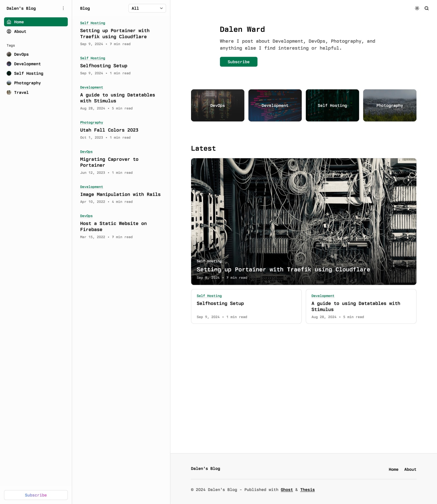The width and height of the screenshot is (437, 504).
Task: Click Self Hosting tag above Selfhosting Setup list item
Action: tap(92, 58)
